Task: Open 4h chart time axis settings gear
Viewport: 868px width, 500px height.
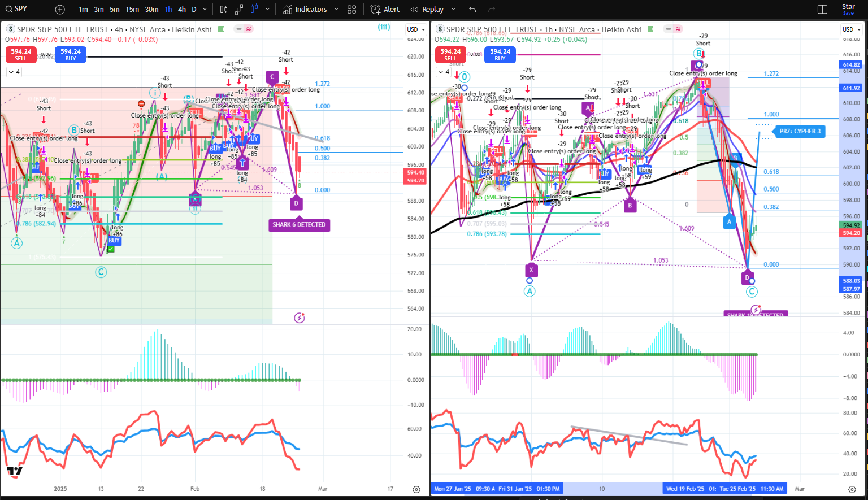Action: [416, 489]
